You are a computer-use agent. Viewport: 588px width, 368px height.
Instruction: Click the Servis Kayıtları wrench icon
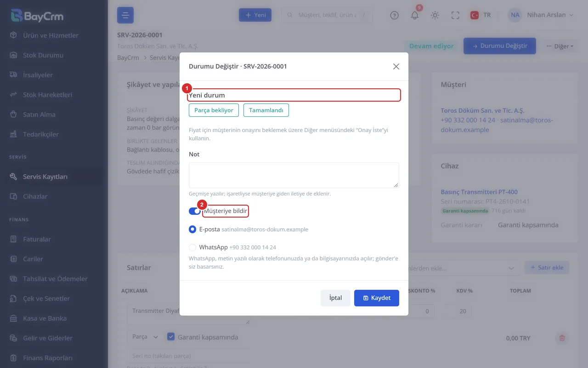[14, 177]
